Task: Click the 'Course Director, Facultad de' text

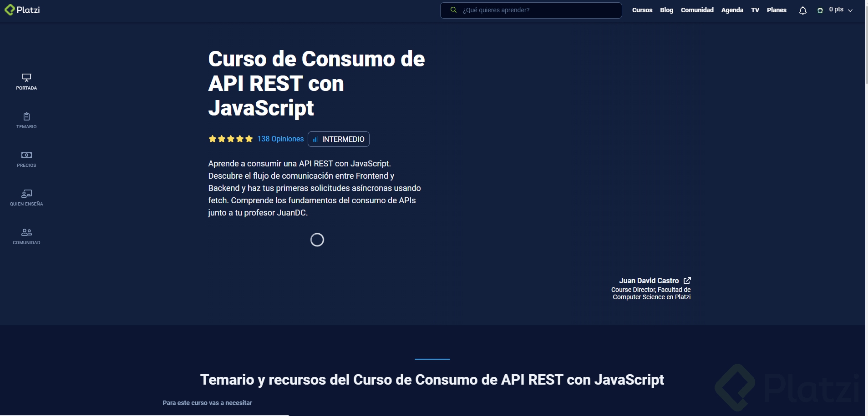Action: coord(651,290)
